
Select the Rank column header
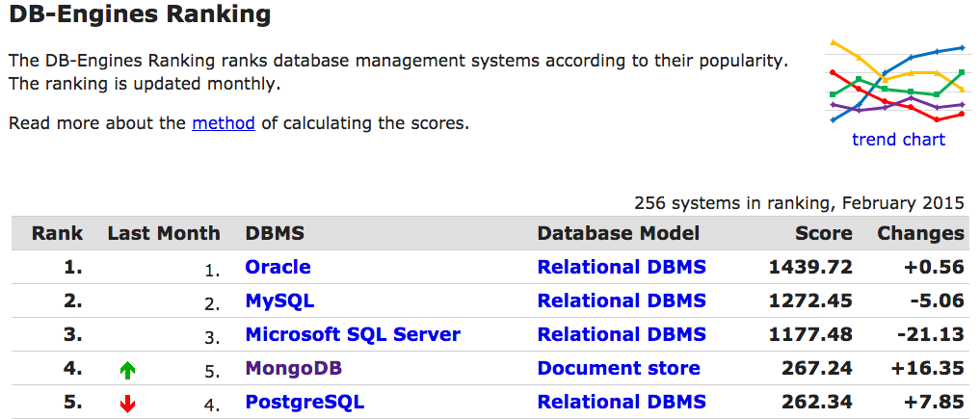[57, 233]
